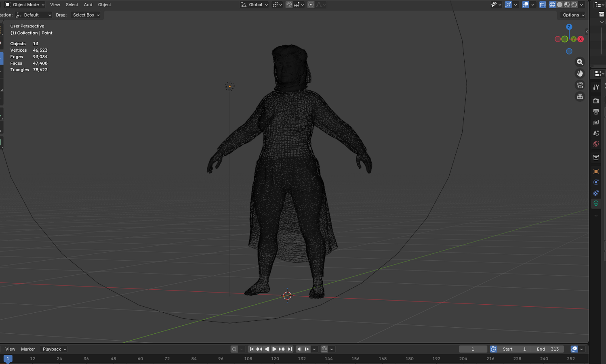This screenshot has height=364, width=606.
Task: Open the Tool properties wrench icon
Action: pos(596,87)
